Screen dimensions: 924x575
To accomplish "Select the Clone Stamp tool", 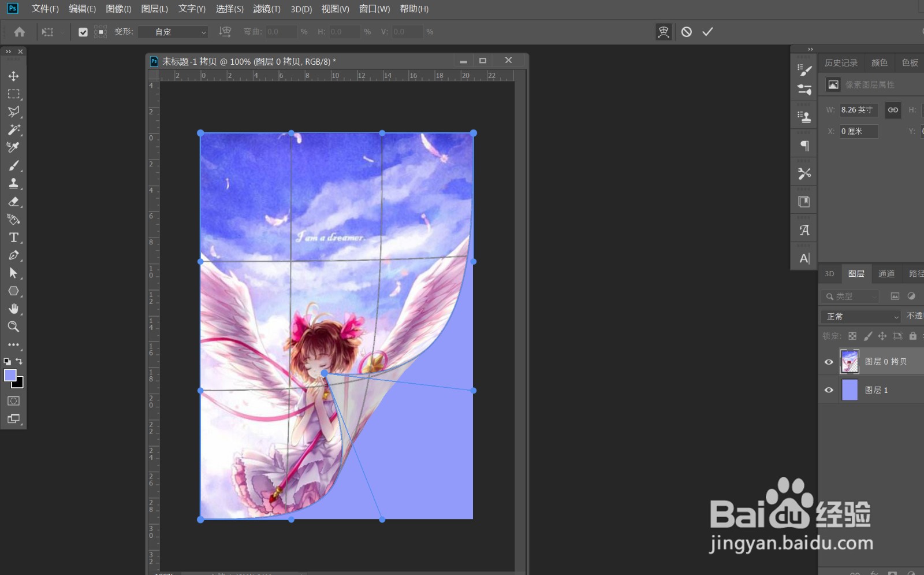I will 13,184.
